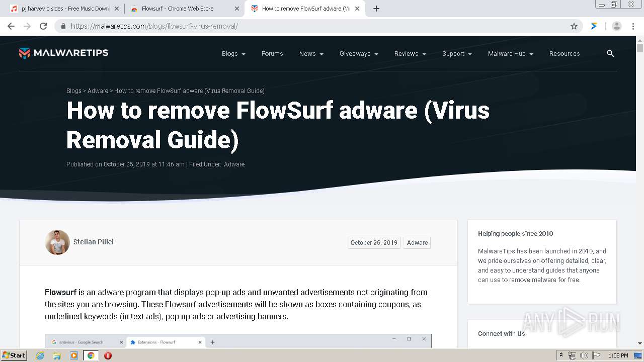Screen dimensions: 644x362
Task: Click the October 25, 2019 date tag
Action: click(374, 243)
